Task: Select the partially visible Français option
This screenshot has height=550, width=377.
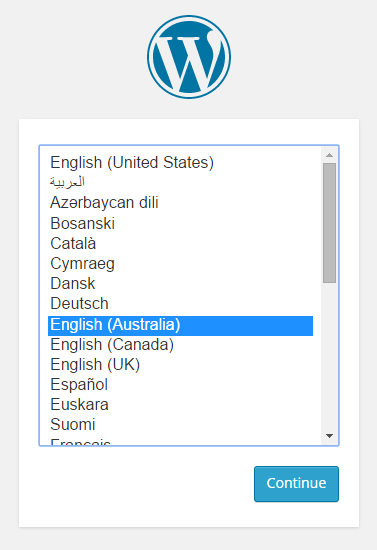Action: (x=180, y=441)
